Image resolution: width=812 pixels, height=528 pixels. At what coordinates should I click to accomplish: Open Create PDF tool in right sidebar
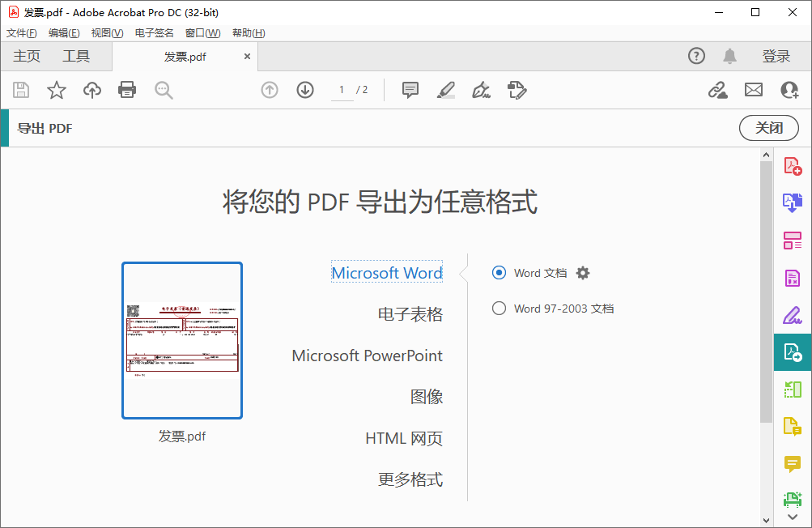[793, 166]
